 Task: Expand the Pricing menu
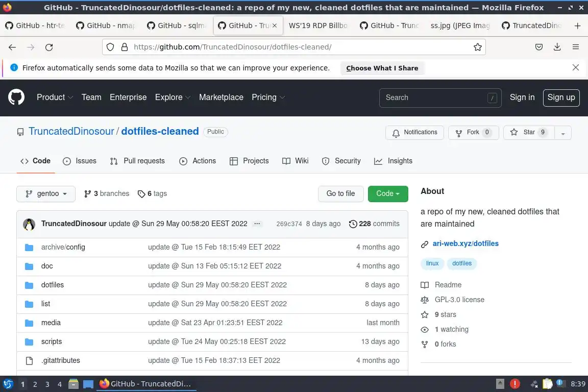pos(268,97)
